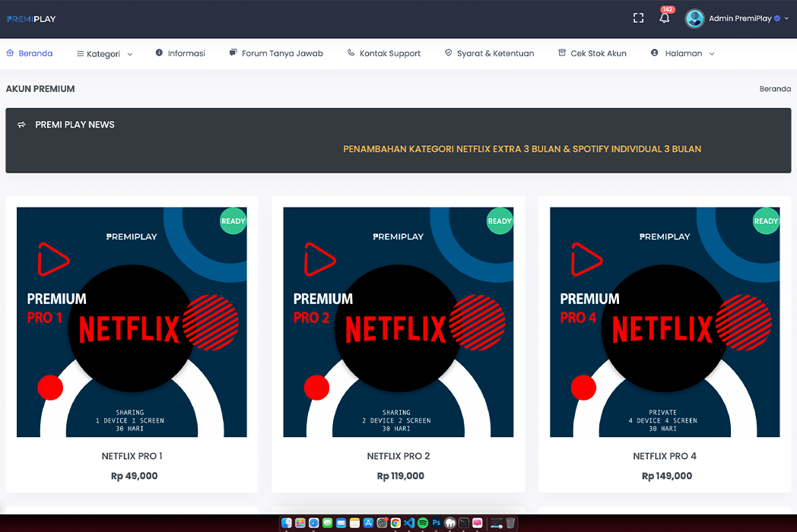This screenshot has height=532, width=797.
Task: Open Photoshop from the dock
Action: [437, 523]
